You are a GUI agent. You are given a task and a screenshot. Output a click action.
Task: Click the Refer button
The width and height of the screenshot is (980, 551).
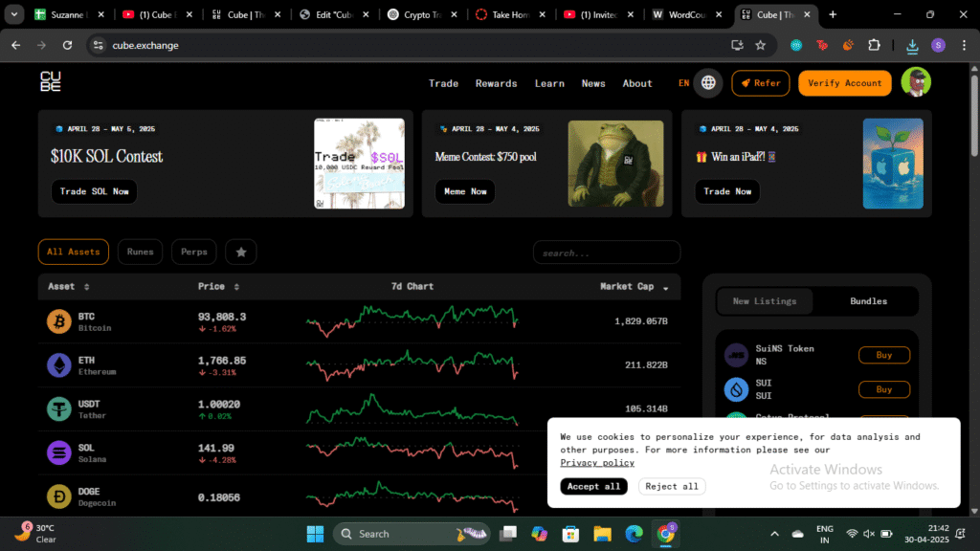click(761, 83)
